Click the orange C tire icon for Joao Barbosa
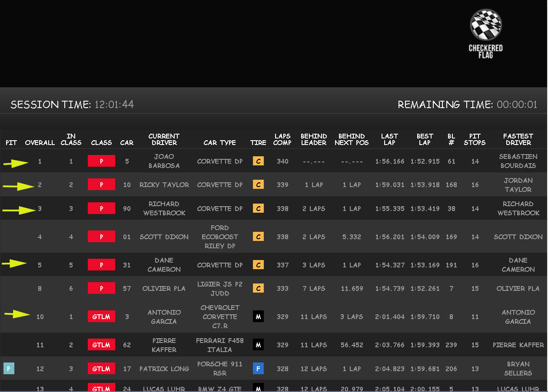The image size is (548, 392). coord(258,161)
